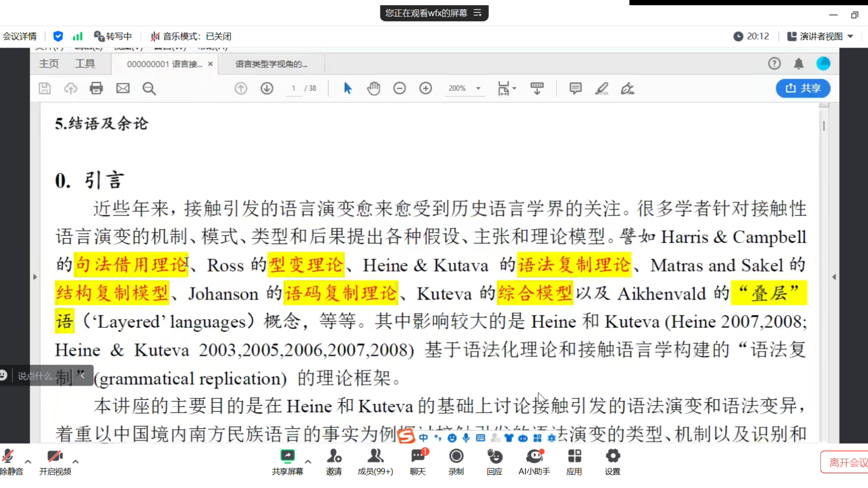Expand microphone options arrow
The height and width of the screenshot is (488, 868).
click(x=28, y=462)
